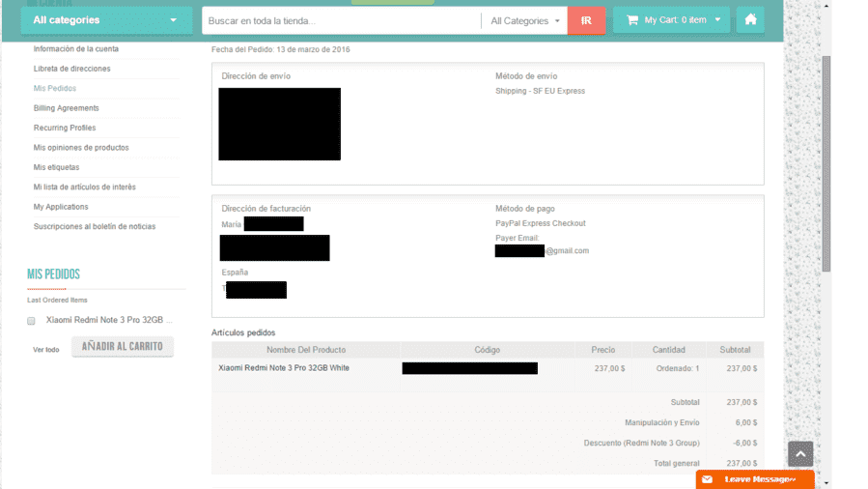The height and width of the screenshot is (489, 868).
Task: Open Suscripciones al boletín de noticias
Action: point(94,226)
